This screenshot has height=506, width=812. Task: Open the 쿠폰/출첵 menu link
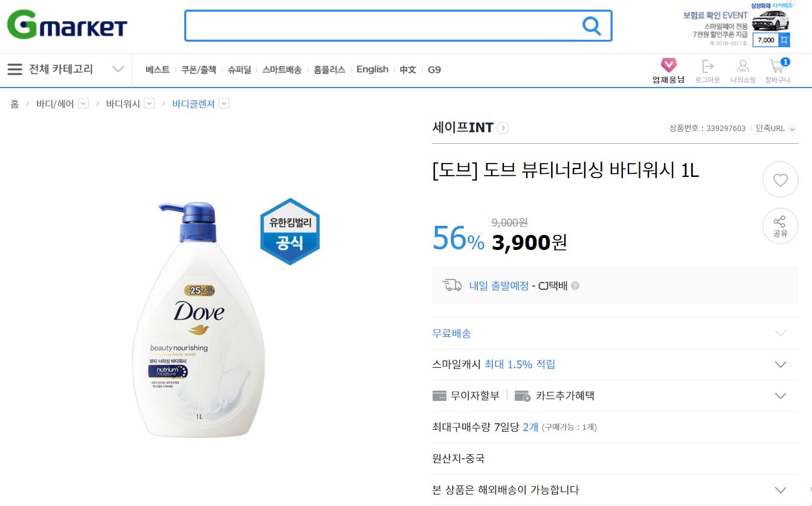point(199,69)
